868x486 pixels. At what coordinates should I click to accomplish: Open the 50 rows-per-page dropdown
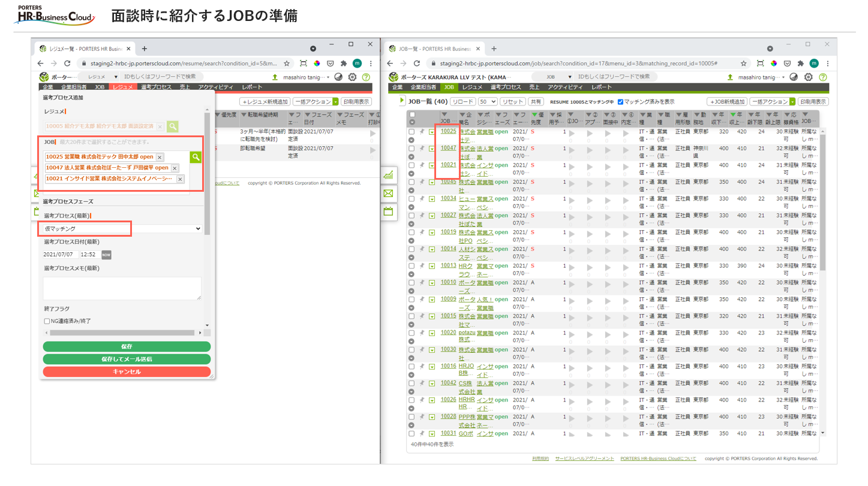(x=488, y=102)
